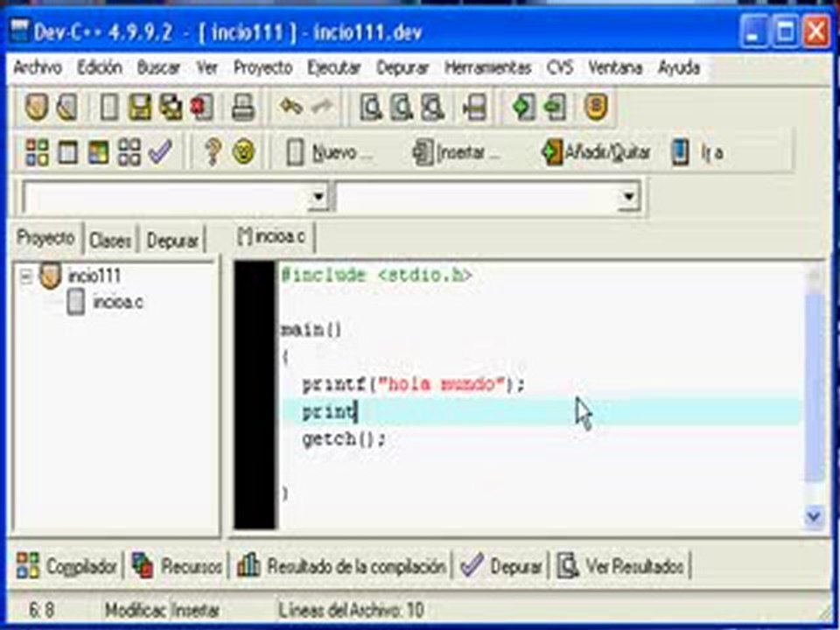This screenshot has height=630, width=840.
Task: Open the Recursos bottom tab
Action: tap(177, 566)
